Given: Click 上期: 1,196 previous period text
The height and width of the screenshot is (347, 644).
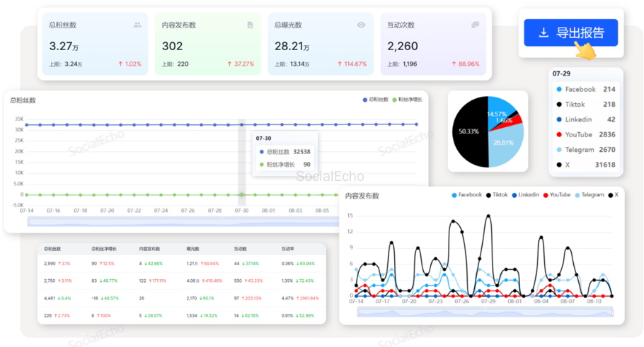Looking at the screenshot, I should coord(402,64).
